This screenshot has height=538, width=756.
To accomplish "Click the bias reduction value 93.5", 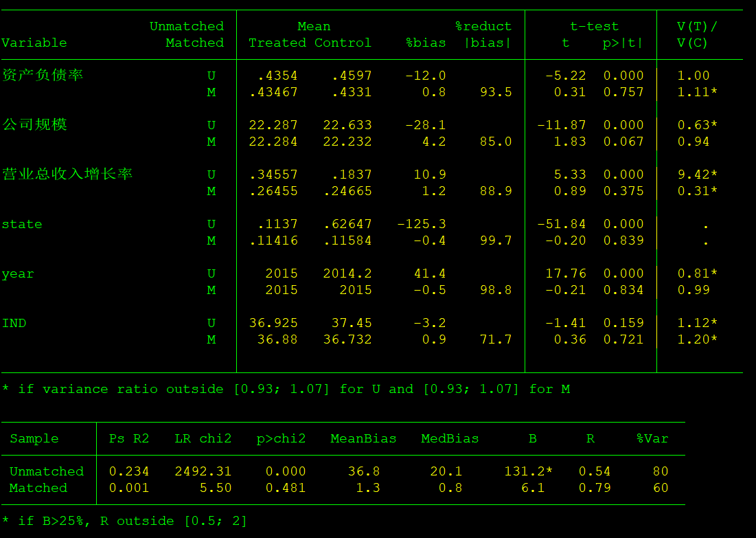I will coord(496,92).
